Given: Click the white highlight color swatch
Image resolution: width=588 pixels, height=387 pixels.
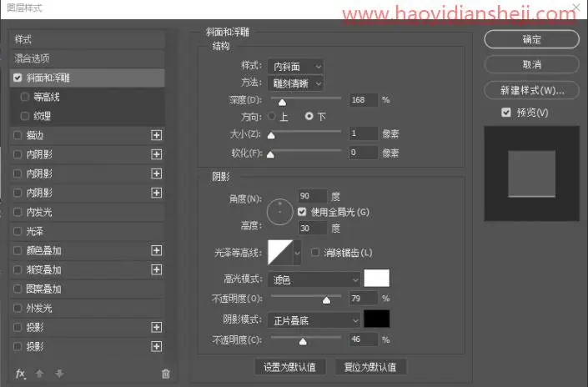Looking at the screenshot, I should click(377, 279).
